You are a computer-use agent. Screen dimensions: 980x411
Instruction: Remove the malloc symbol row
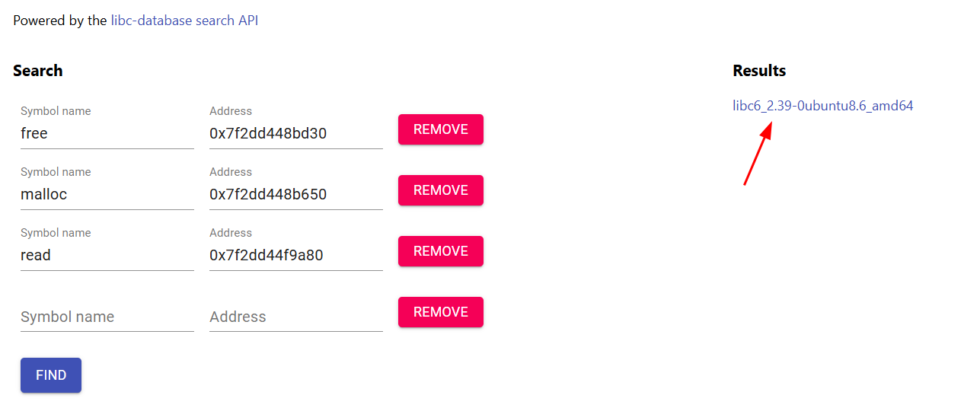coord(440,190)
